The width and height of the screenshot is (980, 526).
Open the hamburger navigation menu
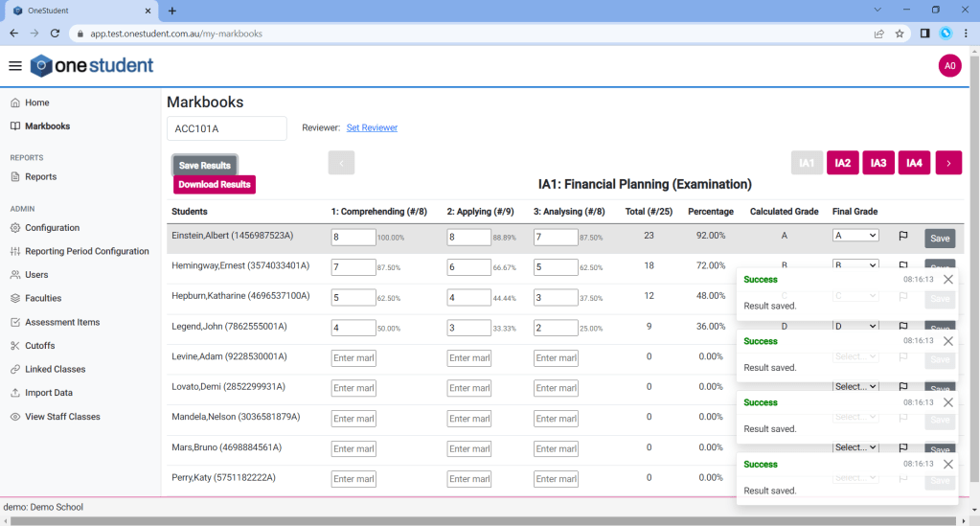point(14,66)
